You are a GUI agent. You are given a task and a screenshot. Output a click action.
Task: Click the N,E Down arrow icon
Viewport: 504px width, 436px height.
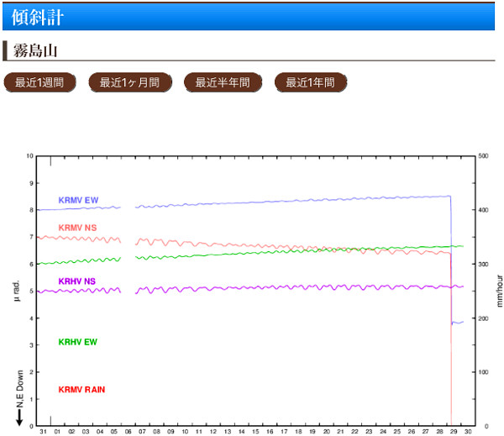[x=18, y=414]
